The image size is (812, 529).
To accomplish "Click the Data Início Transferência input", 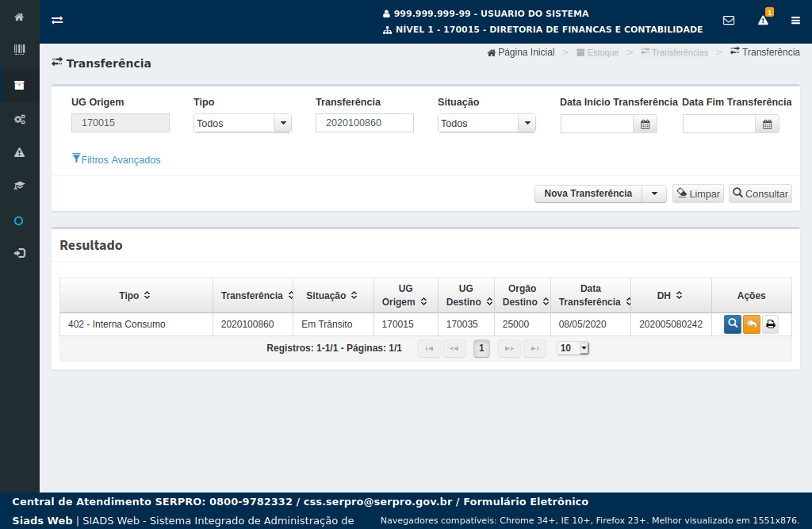I will tap(597, 125).
